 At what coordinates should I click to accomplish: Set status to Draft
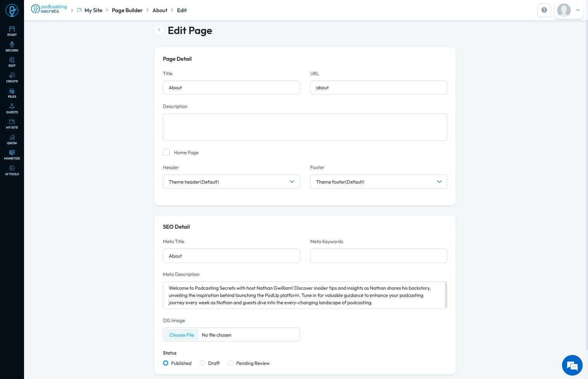click(x=203, y=363)
